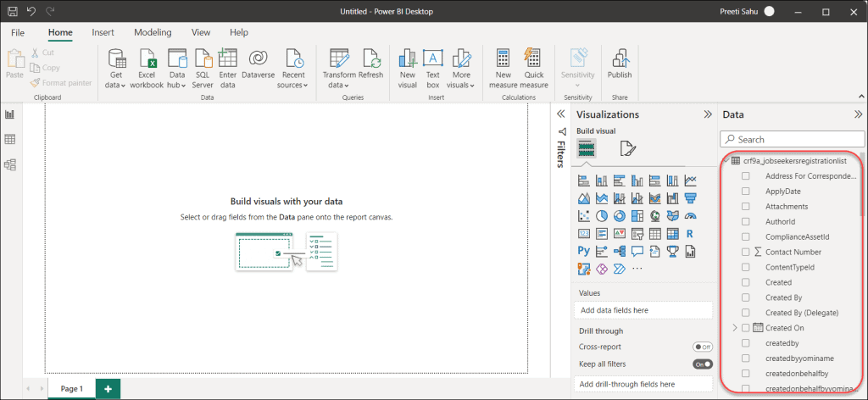Select the Page 1 tab
Viewport: 868px width, 400px height.
coord(71,389)
